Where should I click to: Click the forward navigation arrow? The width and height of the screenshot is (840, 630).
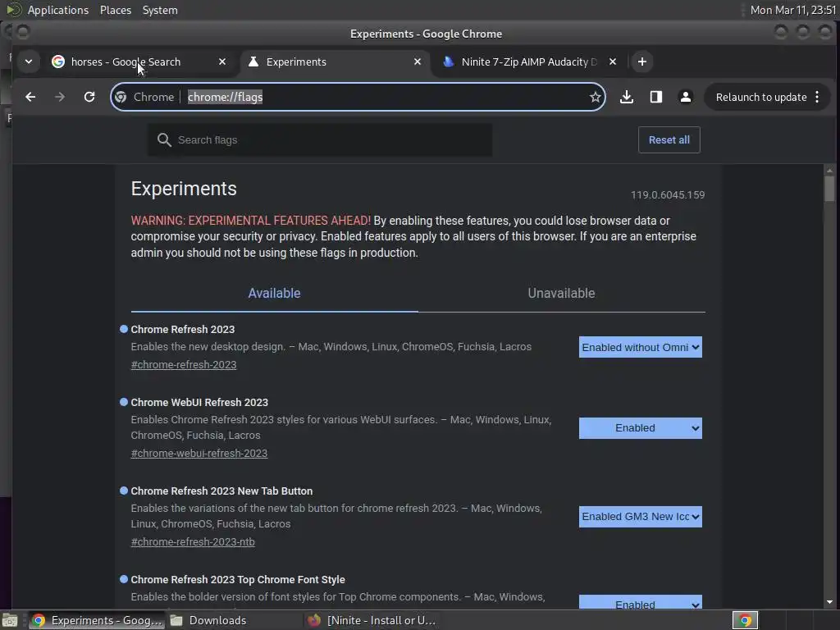click(60, 97)
